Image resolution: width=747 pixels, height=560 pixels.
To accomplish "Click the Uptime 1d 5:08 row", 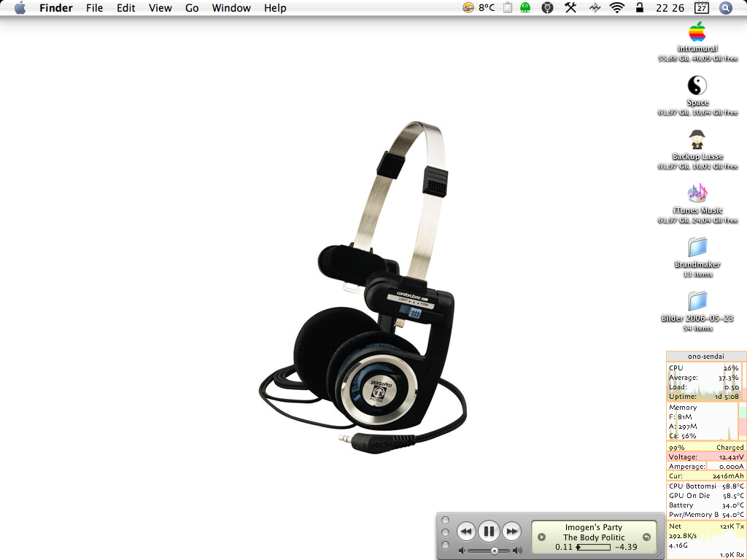I will pyautogui.click(x=704, y=396).
